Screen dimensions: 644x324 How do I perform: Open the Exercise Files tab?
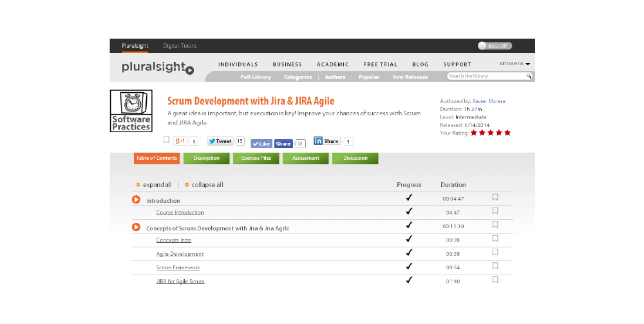(x=256, y=158)
